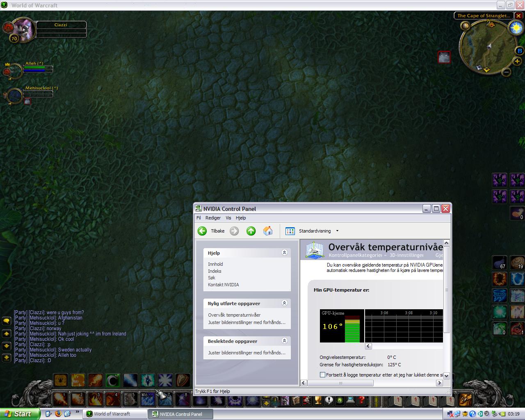This screenshot has height=420, width=525.
Task: Open the Standardvisning dropdown arrow
Action: coord(338,231)
